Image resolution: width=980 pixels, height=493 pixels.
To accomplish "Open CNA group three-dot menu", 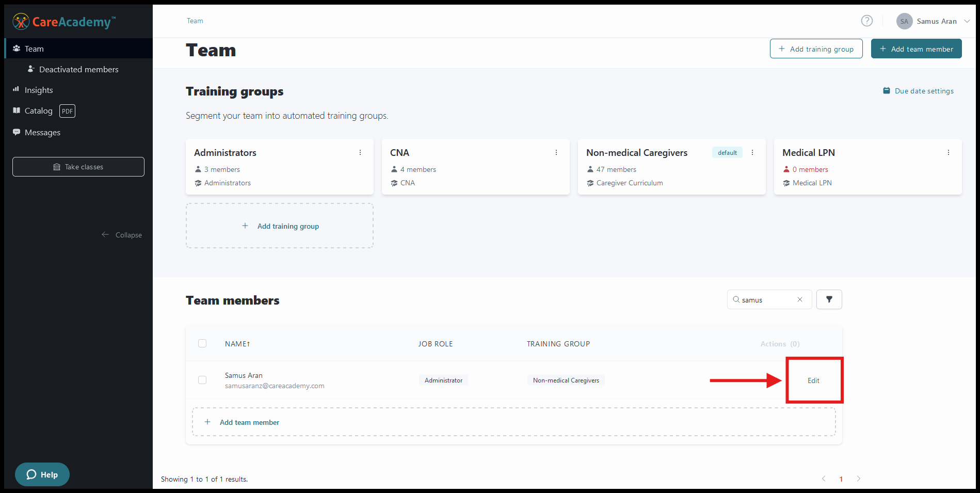I will click(556, 152).
